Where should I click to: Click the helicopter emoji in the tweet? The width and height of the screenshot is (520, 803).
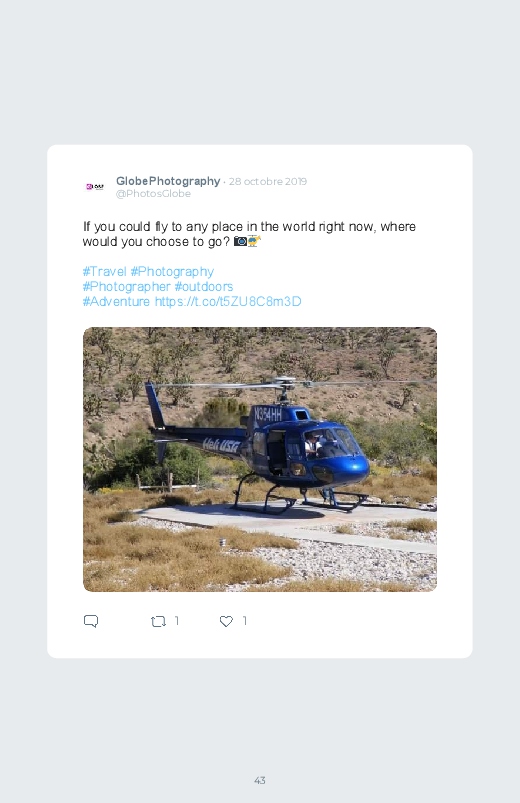point(254,241)
